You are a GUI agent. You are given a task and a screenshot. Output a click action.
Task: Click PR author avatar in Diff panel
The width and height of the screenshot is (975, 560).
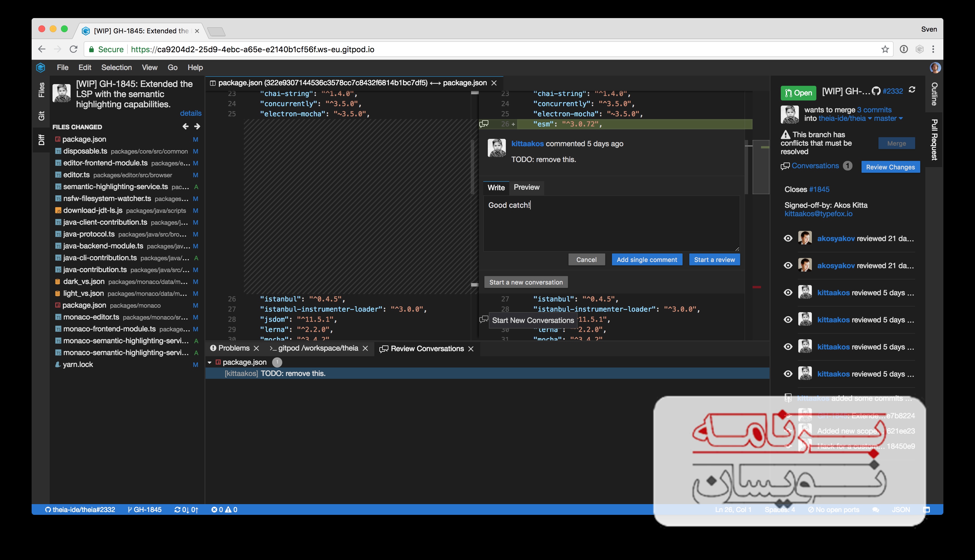tap(62, 93)
